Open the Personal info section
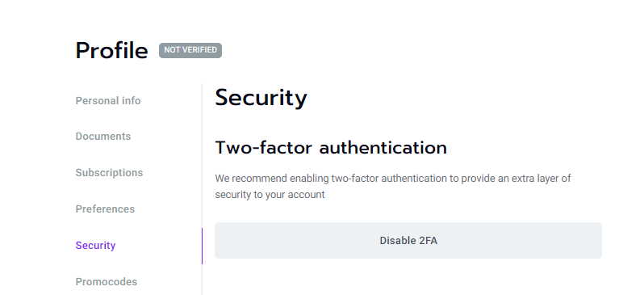 click(108, 101)
